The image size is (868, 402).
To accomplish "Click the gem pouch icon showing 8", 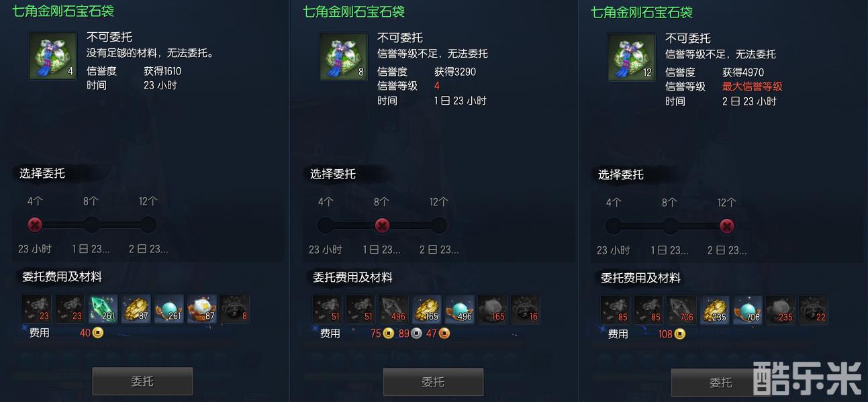I will [343, 56].
